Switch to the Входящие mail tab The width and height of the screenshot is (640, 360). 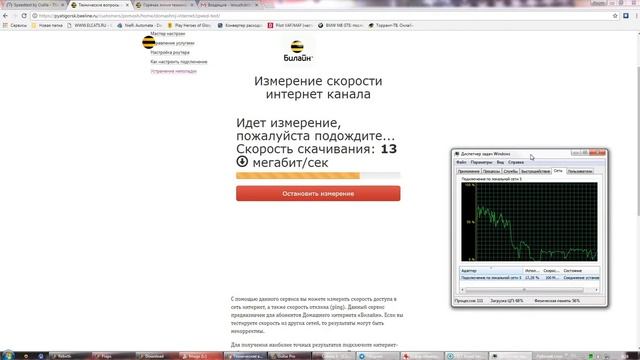229,5
